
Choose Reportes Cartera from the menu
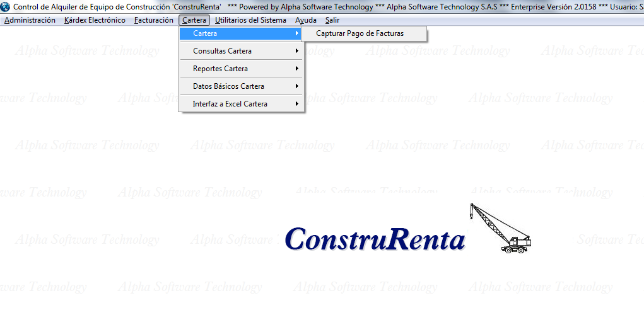pyautogui.click(x=220, y=69)
